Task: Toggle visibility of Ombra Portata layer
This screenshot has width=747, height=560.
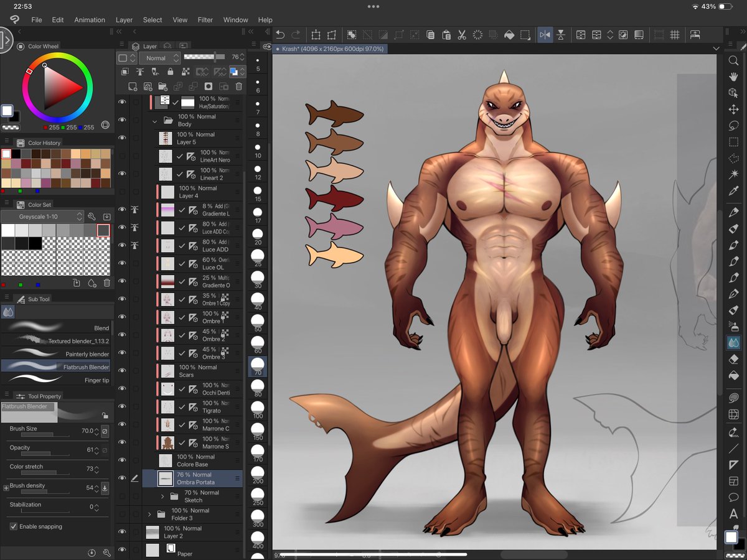Action: tap(122, 478)
